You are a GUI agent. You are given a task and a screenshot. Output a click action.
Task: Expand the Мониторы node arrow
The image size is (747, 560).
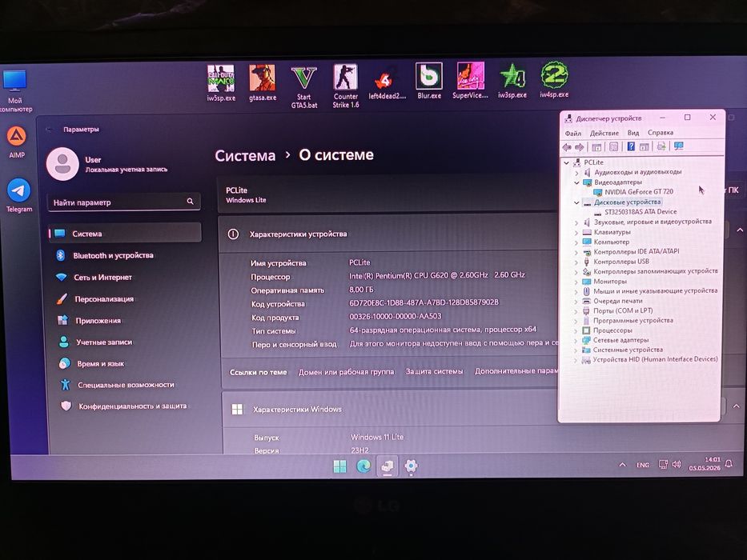coord(576,282)
